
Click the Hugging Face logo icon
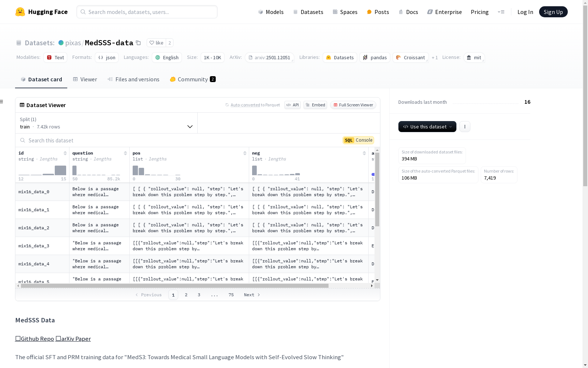[20, 12]
